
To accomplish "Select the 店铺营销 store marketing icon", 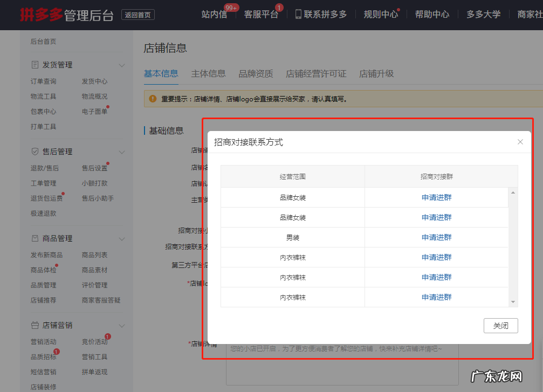I will pyautogui.click(x=35, y=326).
